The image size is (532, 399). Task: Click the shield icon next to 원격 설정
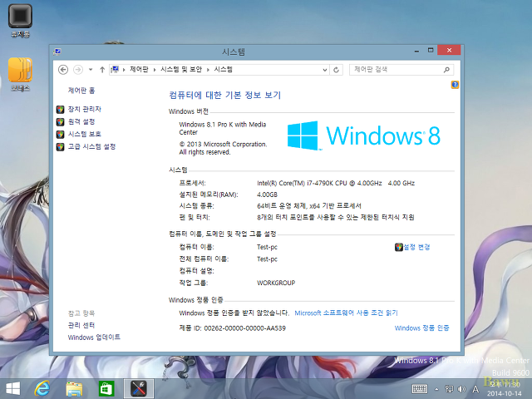click(x=61, y=122)
